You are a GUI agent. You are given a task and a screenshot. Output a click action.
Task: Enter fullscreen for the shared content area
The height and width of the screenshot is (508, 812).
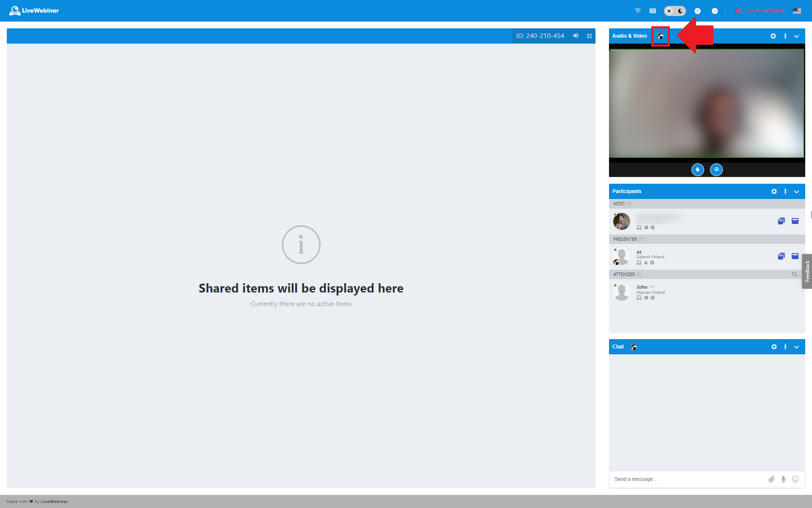tap(589, 36)
